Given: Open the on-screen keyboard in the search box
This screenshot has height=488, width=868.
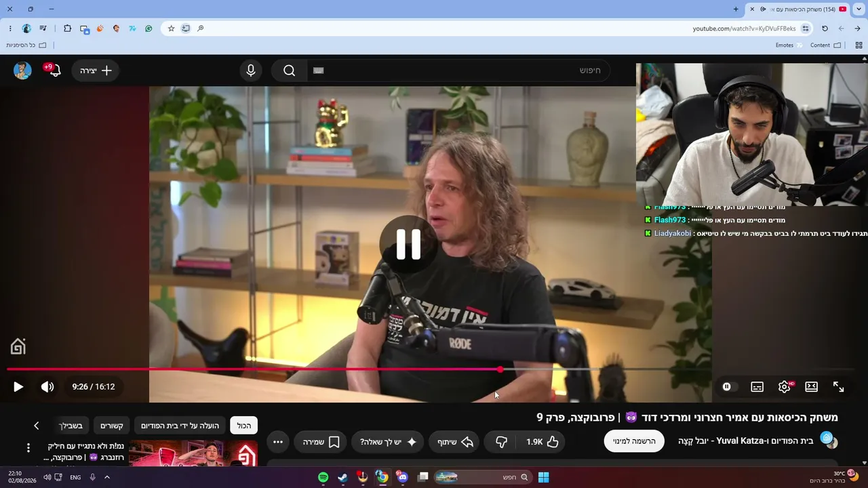Looking at the screenshot, I should coord(319,70).
